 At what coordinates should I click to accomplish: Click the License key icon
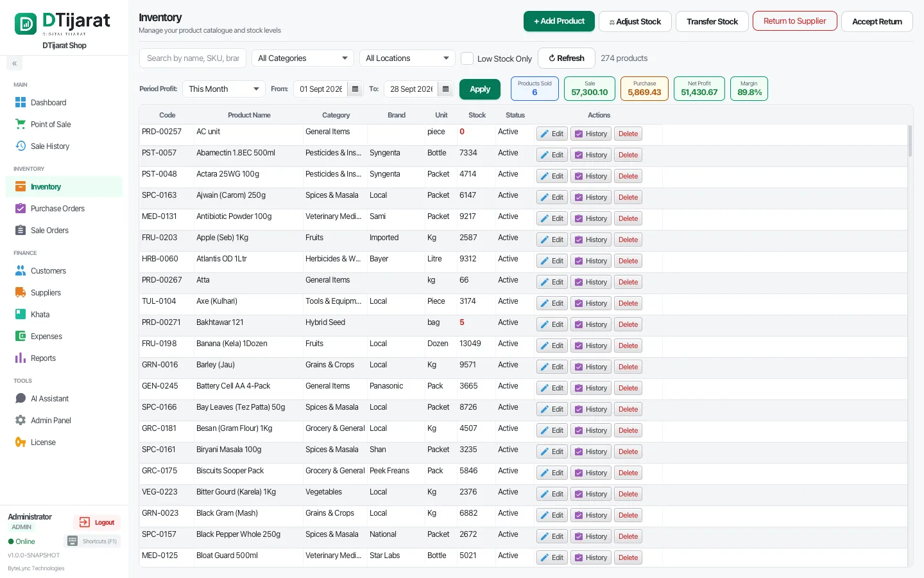pyautogui.click(x=21, y=442)
